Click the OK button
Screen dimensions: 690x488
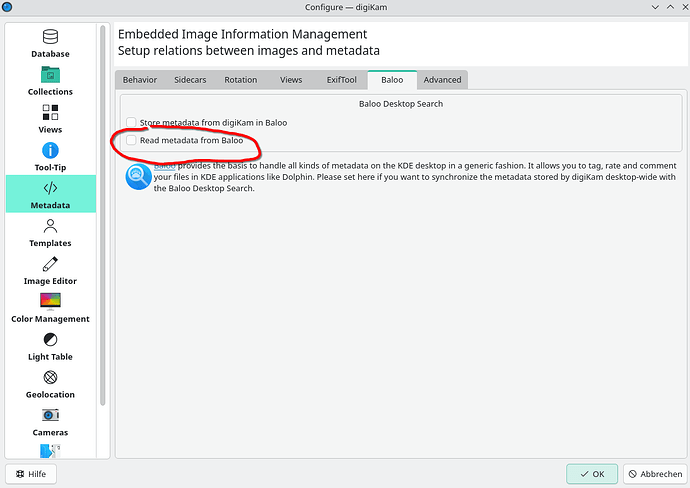coord(591,474)
